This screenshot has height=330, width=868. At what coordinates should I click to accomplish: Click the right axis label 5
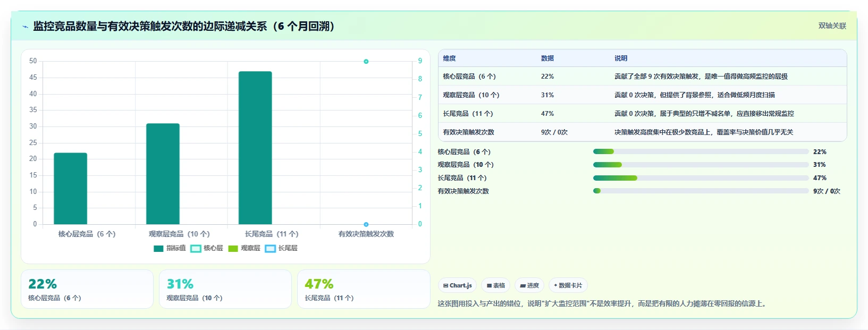(420, 133)
